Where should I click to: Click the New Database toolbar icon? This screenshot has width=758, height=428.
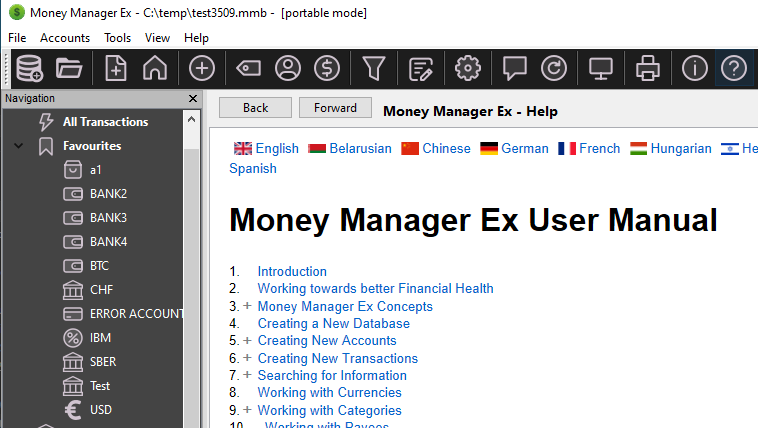(29, 68)
